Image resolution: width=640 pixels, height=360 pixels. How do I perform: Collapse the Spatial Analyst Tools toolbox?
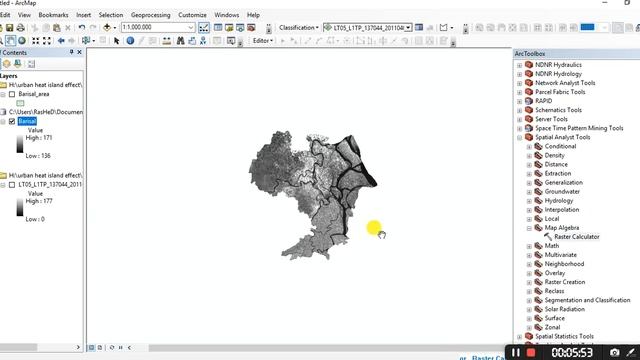pyautogui.click(x=520, y=138)
